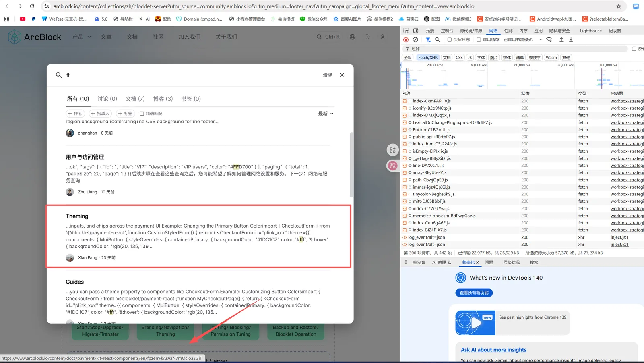Click the browser back arrow
Screen dimensions: 644x363
[8, 6]
